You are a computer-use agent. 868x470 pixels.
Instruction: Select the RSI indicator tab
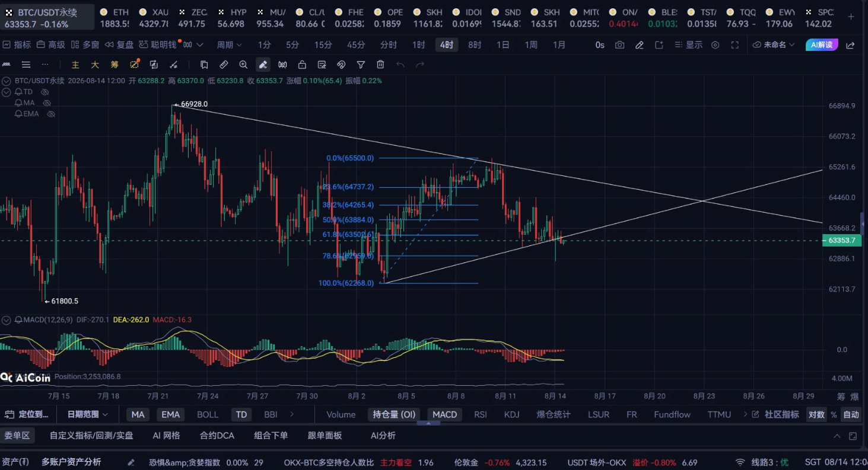(481, 415)
